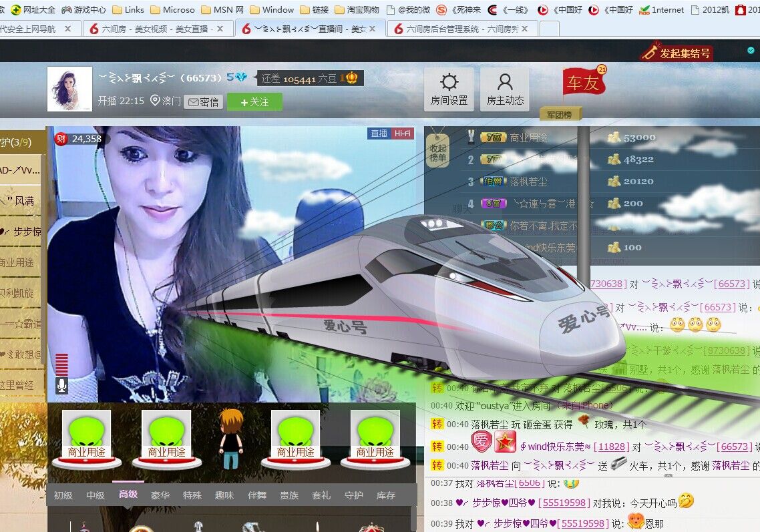
Task: Select 贝利凯旋 in left sidebar
Action: (x=20, y=292)
